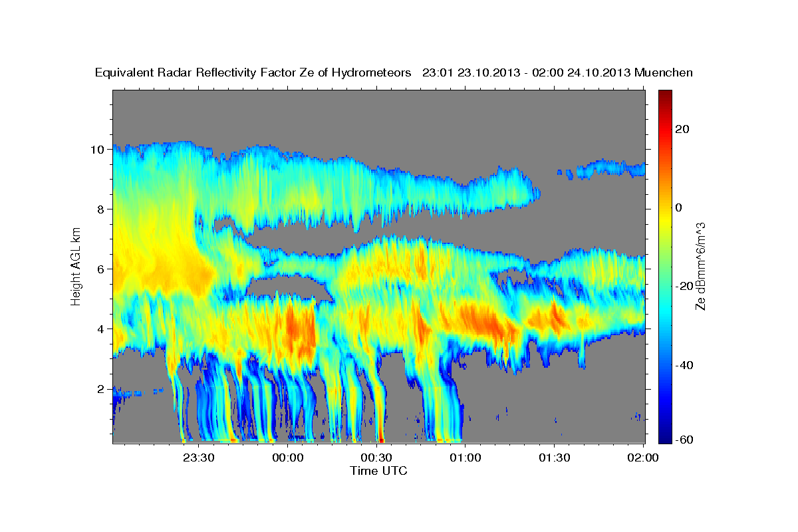Click the '01:30' time tick label
798x532 pixels.
[x=554, y=458]
